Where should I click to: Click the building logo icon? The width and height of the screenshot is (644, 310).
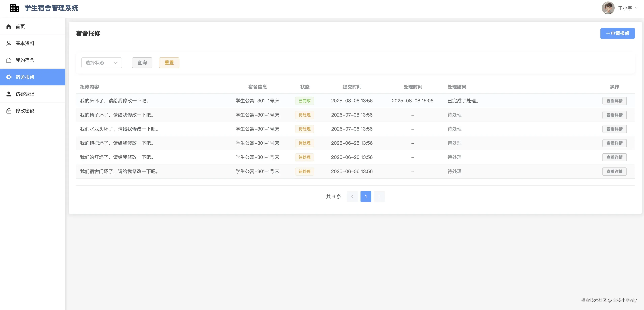[x=14, y=8]
